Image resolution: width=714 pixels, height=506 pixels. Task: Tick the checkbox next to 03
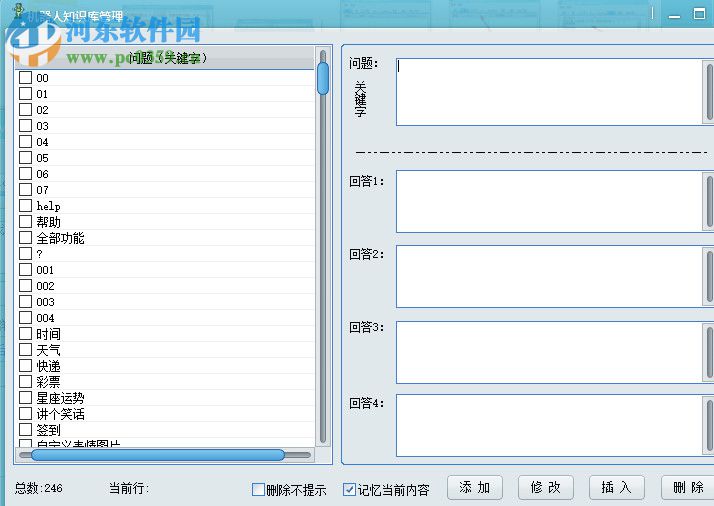coord(26,125)
